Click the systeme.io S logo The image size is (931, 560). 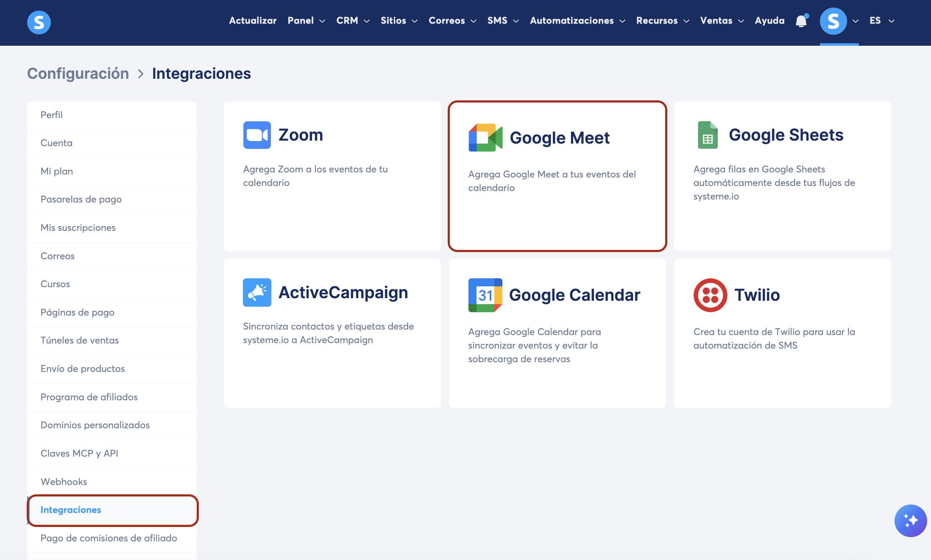click(39, 22)
